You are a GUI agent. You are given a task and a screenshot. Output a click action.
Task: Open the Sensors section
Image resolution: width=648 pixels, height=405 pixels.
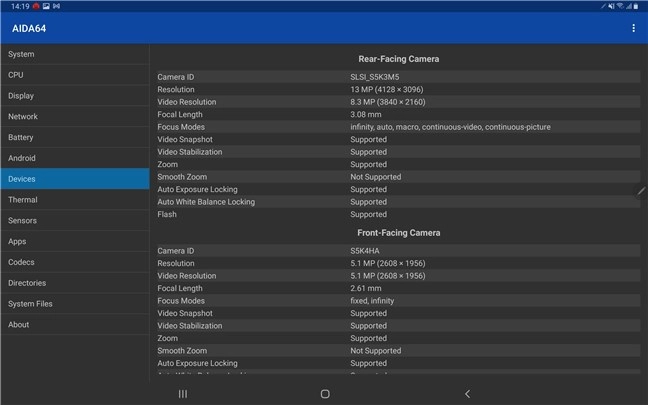click(75, 220)
